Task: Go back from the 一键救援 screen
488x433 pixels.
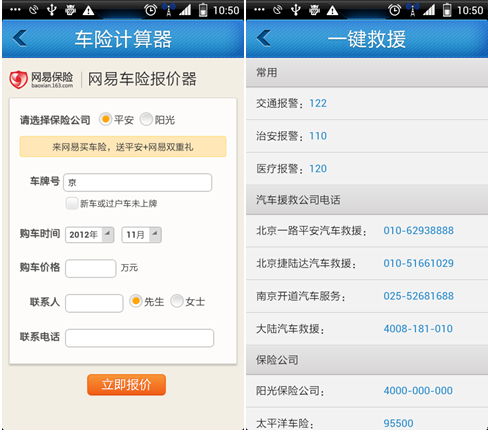Action: pos(264,38)
